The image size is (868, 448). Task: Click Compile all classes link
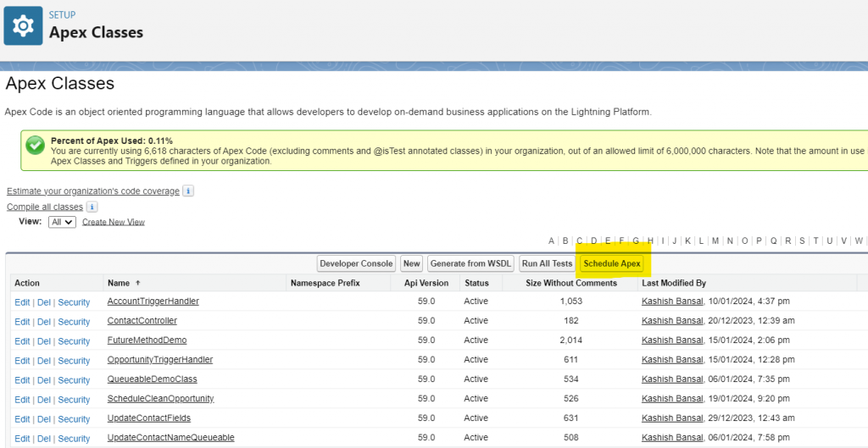point(45,207)
